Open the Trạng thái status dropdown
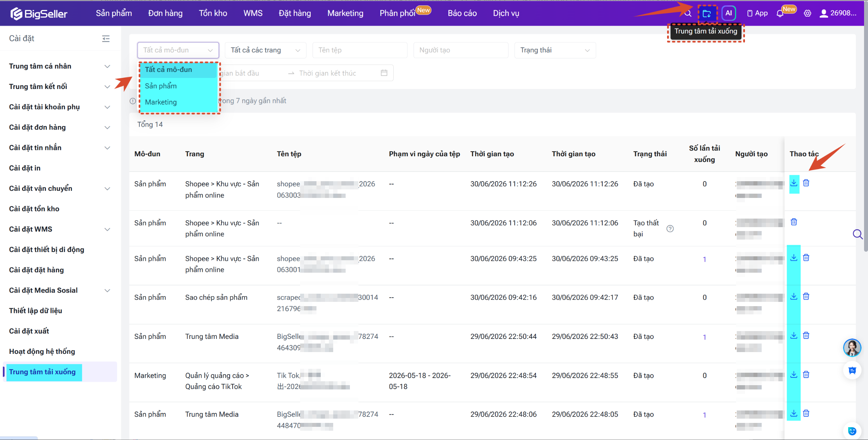 (555, 50)
